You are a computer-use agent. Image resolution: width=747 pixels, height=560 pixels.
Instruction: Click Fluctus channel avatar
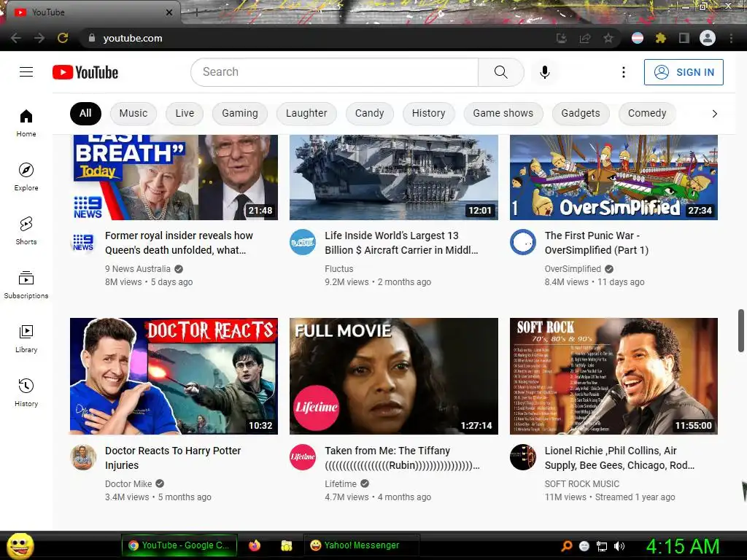click(303, 242)
